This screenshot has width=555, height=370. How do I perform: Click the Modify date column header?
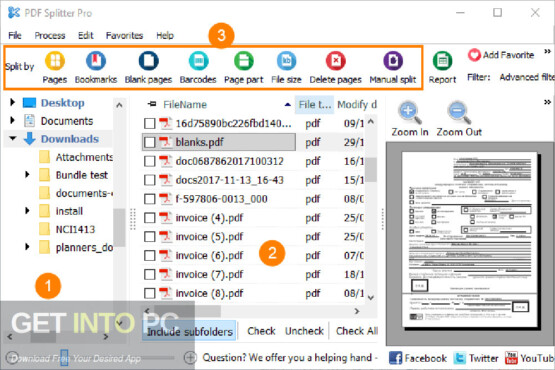[357, 104]
